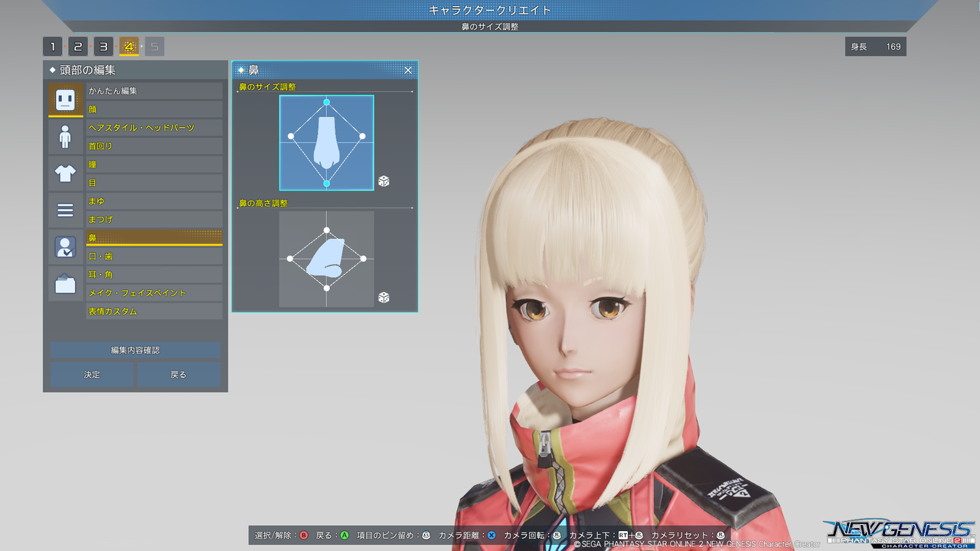
Task: Click left handle of nose size pad
Action: [x=291, y=136]
